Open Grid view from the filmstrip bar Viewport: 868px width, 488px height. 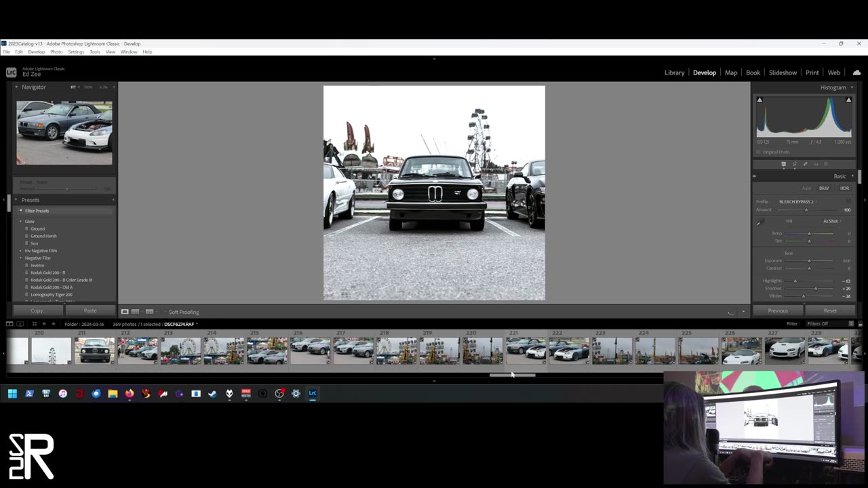(x=34, y=324)
